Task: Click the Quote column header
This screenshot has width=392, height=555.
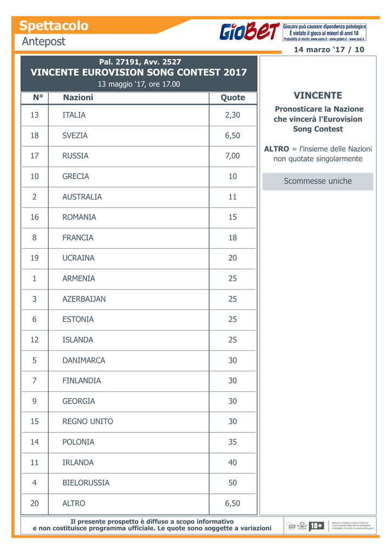Action: coord(233,98)
